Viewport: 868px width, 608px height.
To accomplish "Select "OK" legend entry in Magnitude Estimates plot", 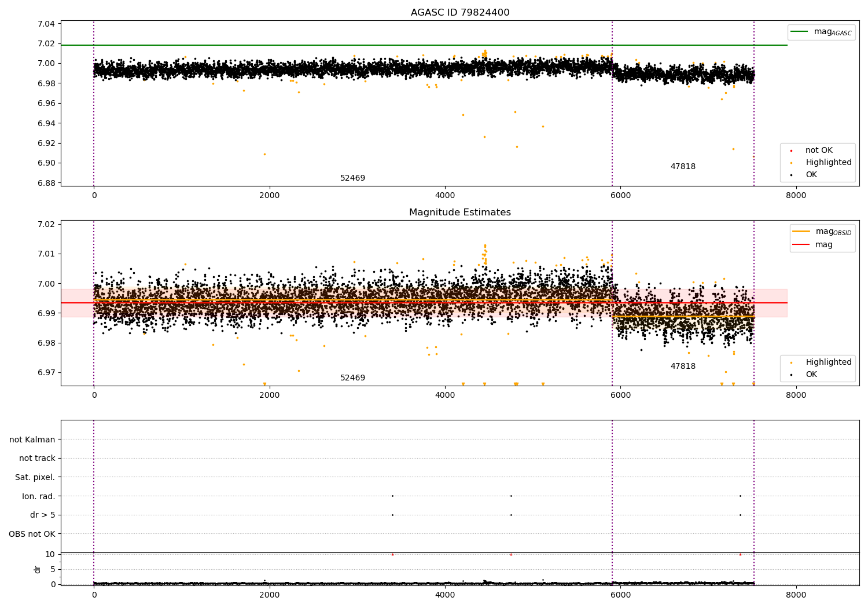I will 811,375.
